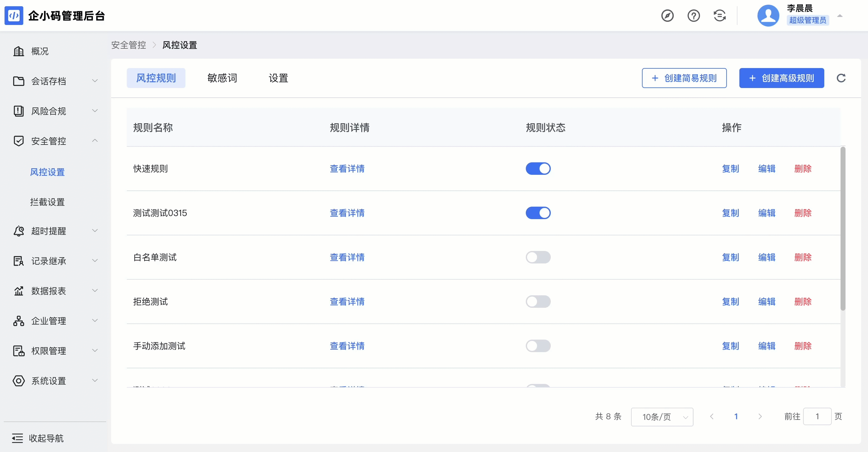Click the 系统设置 gear icon

click(18, 381)
